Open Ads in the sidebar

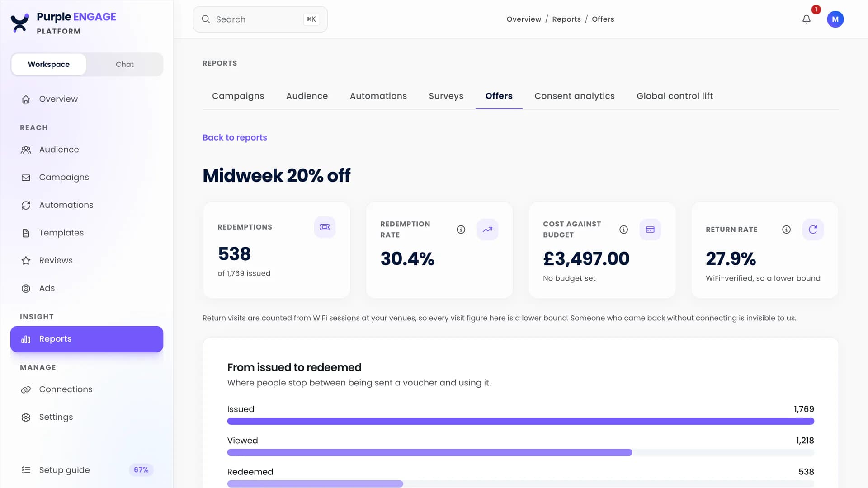87,288
